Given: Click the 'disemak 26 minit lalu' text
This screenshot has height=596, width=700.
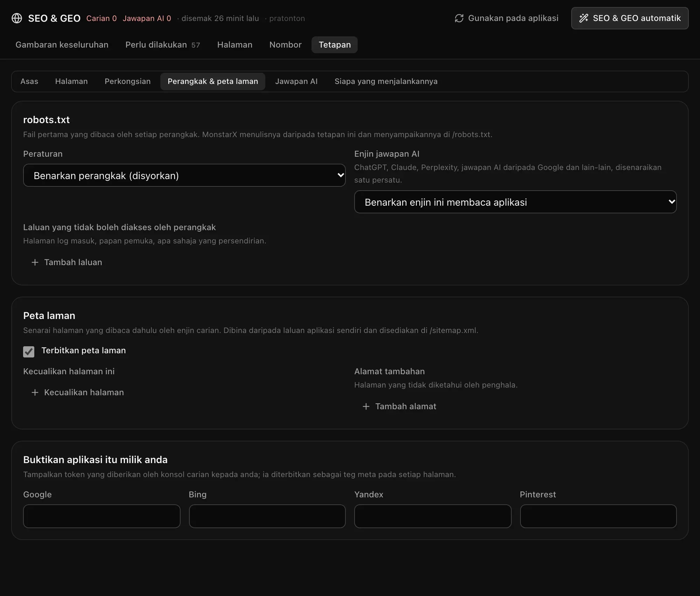Looking at the screenshot, I should [220, 19].
